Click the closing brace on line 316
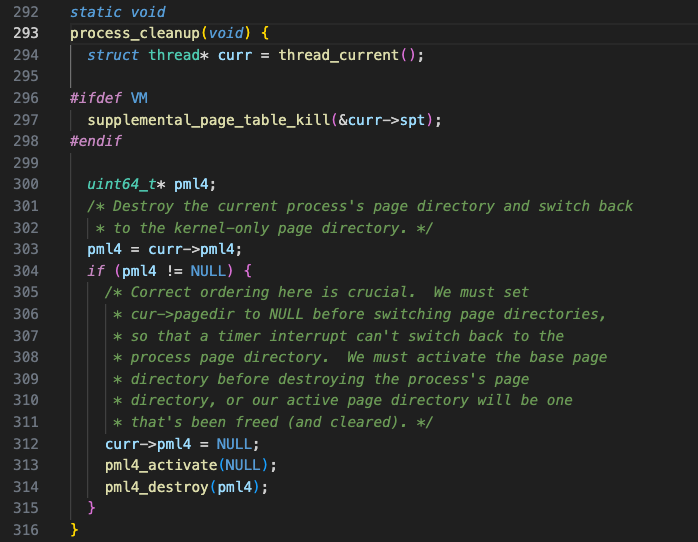The width and height of the screenshot is (698, 542). point(74,530)
